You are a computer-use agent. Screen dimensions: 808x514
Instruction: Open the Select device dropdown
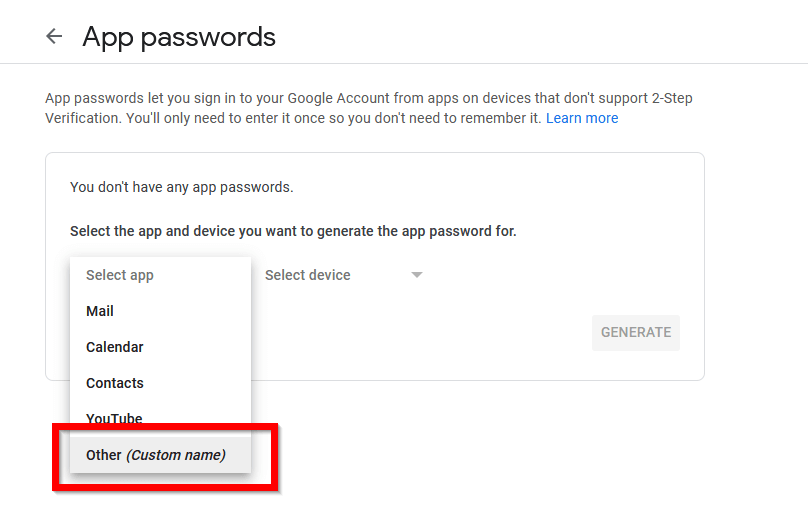343,275
